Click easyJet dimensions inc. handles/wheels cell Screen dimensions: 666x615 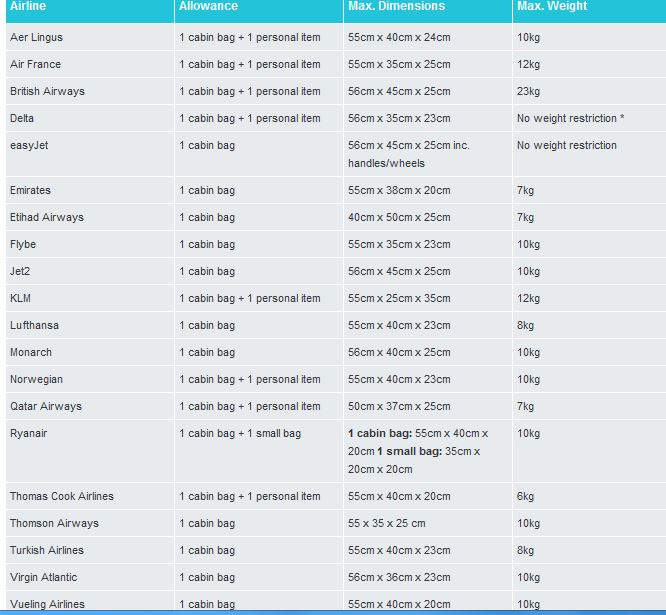click(428, 154)
